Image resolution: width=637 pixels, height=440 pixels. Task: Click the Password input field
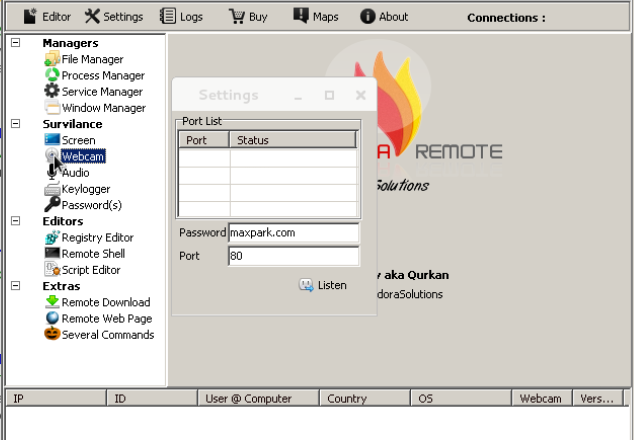pos(292,233)
